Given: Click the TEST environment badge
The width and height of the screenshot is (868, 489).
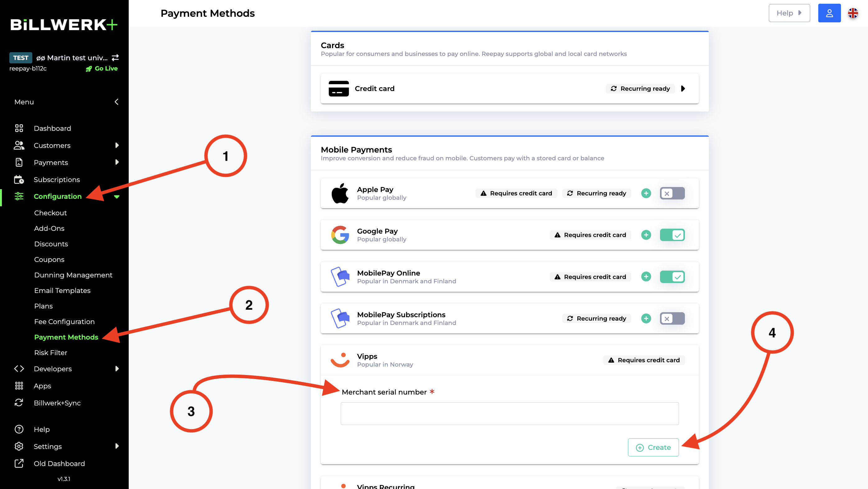Looking at the screenshot, I should (21, 57).
